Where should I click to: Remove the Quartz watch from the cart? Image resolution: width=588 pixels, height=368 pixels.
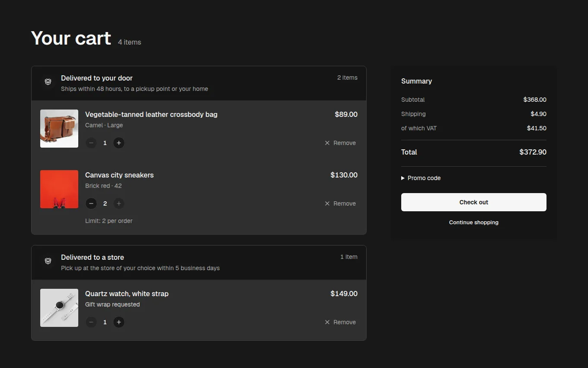[x=340, y=322]
